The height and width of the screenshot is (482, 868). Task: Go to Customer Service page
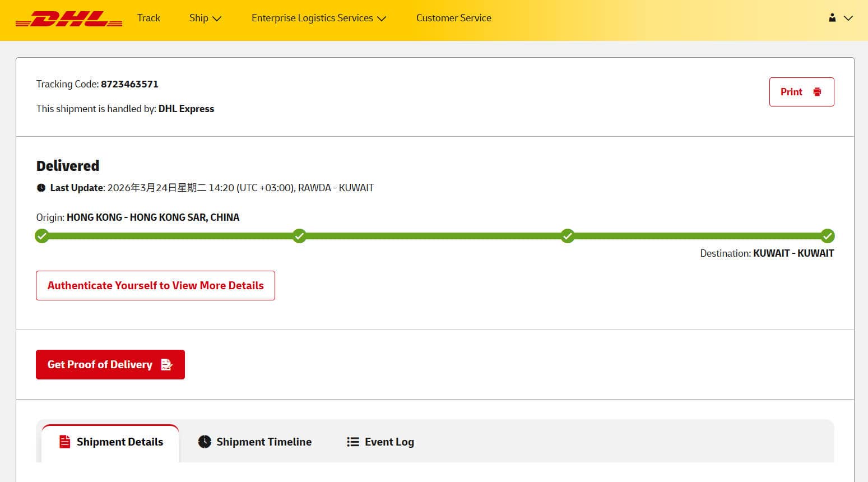pyautogui.click(x=453, y=18)
